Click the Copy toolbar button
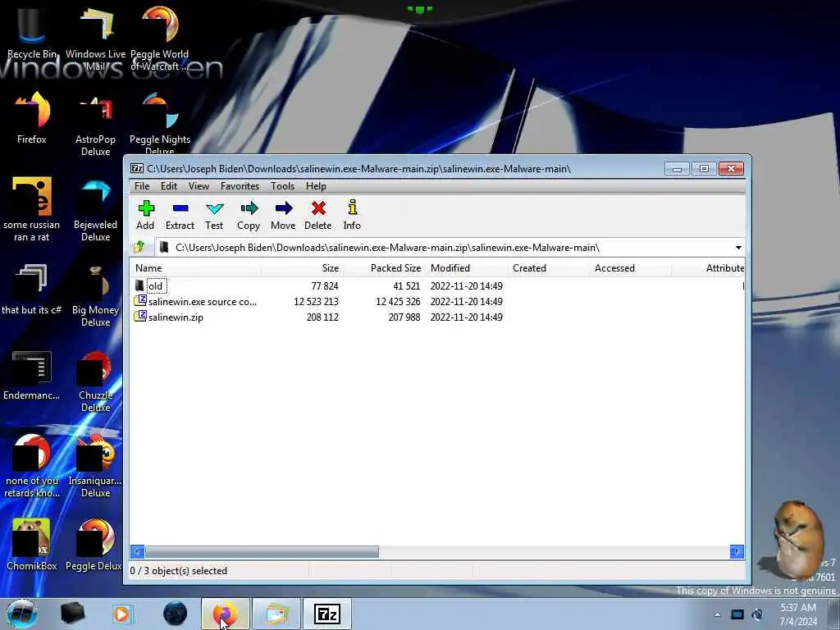 (249, 216)
